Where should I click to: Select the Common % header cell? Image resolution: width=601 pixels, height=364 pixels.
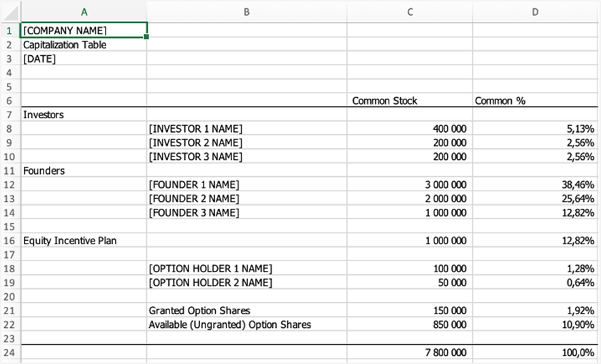click(x=536, y=101)
